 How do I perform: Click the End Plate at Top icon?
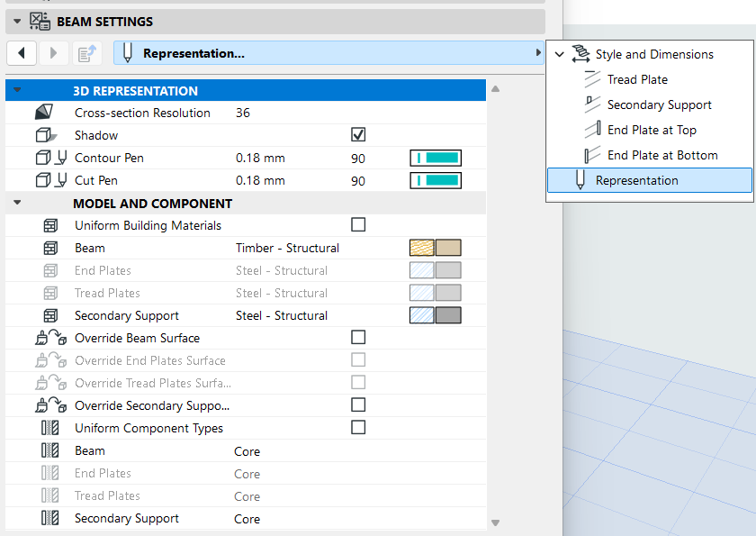[592, 130]
